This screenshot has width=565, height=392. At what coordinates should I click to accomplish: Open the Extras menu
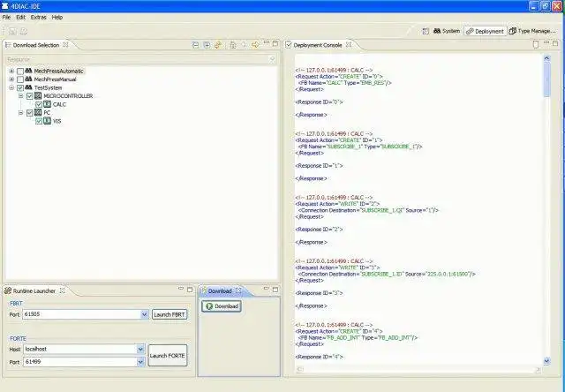(x=39, y=18)
